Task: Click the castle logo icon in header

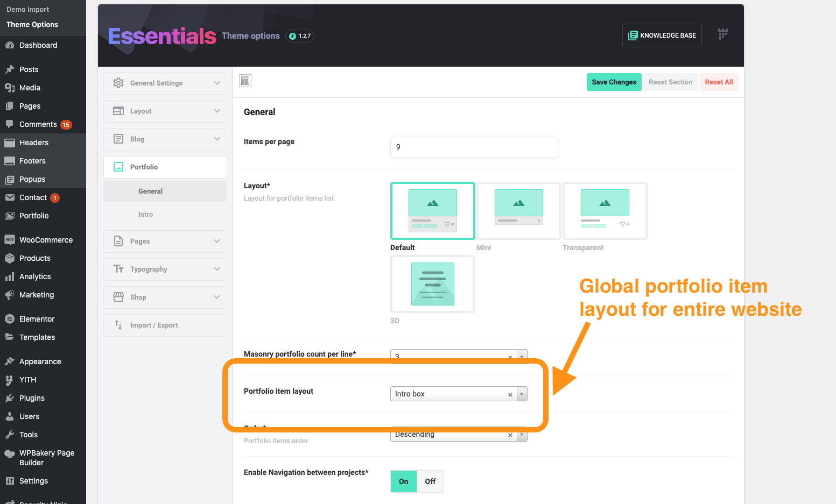Action: (x=723, y=34)
